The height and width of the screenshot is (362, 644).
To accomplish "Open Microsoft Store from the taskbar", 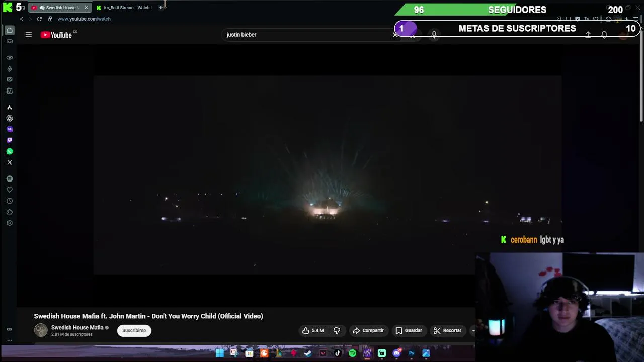I will [x=249, y=353].
